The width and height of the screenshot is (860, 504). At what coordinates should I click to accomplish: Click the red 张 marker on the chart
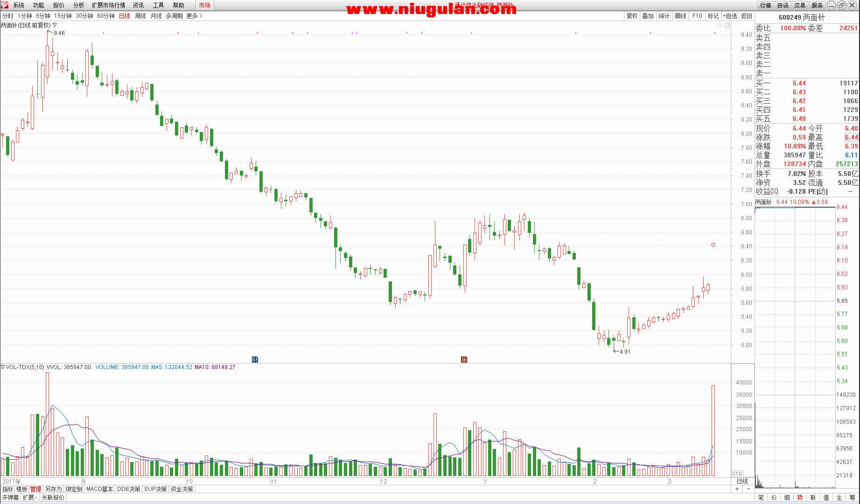[x=464, y=359]
